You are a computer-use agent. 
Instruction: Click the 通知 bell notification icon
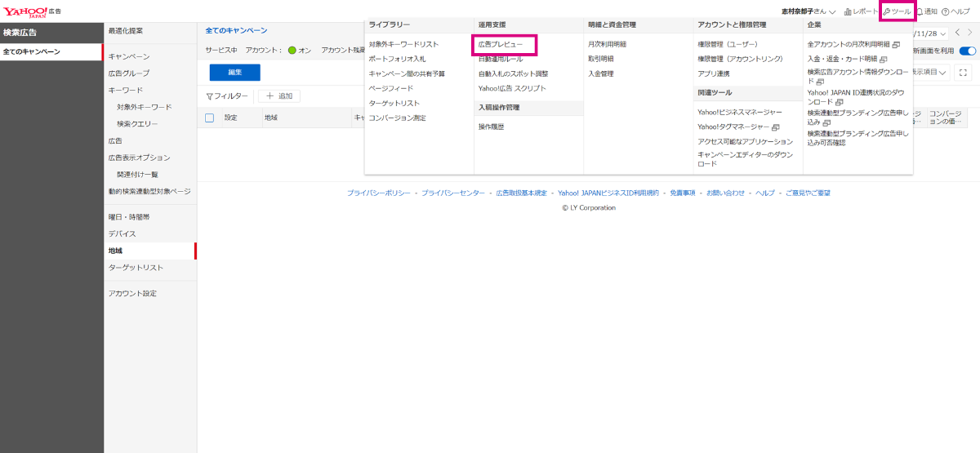926,11
